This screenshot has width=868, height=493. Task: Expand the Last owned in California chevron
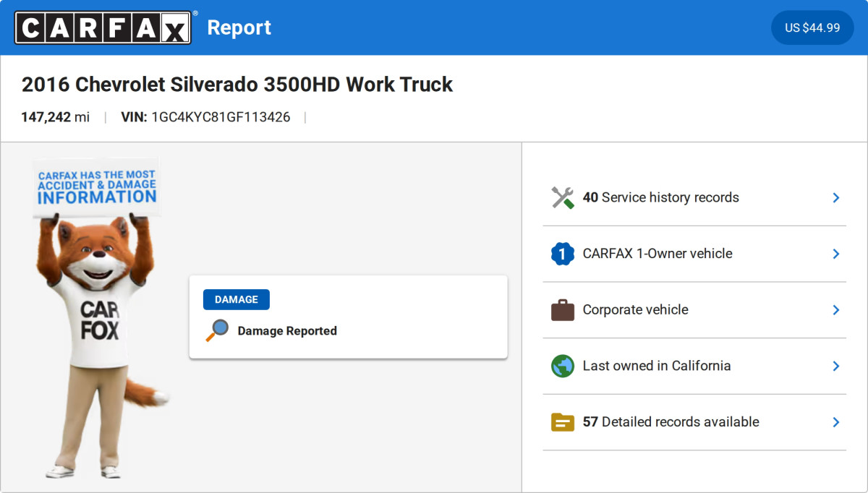pyautogui.click(x=835, y=366)
